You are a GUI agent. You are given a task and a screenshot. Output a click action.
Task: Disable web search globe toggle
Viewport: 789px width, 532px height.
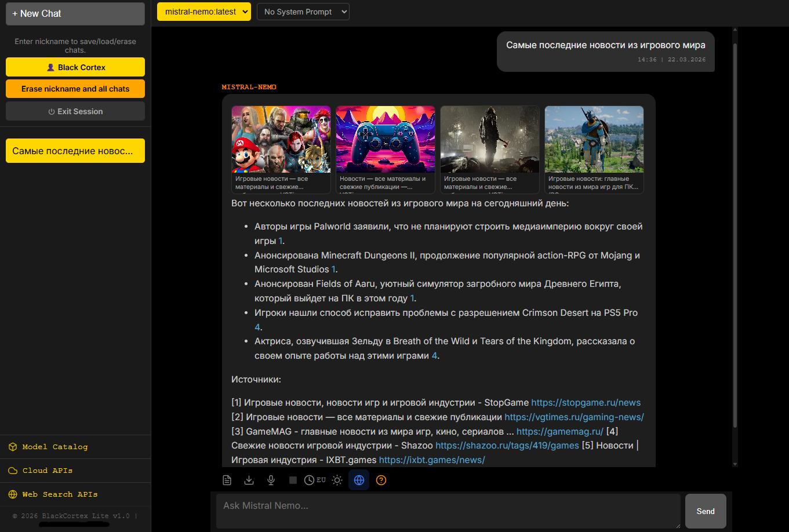359,480
